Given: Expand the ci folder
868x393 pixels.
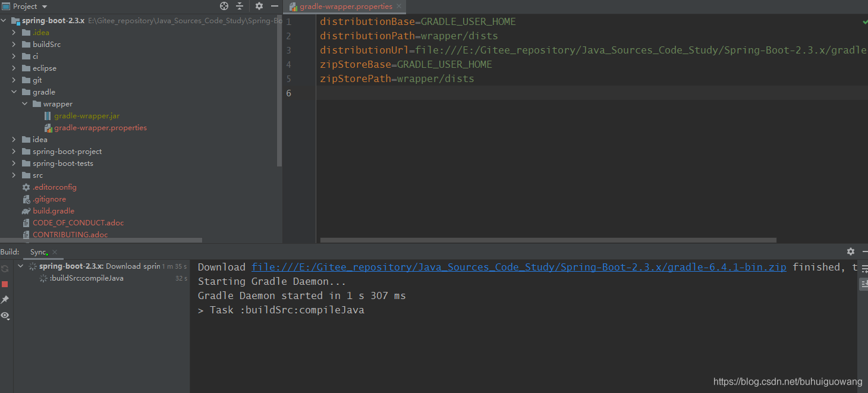Looking at the screenshot, I should coord(14,56).
